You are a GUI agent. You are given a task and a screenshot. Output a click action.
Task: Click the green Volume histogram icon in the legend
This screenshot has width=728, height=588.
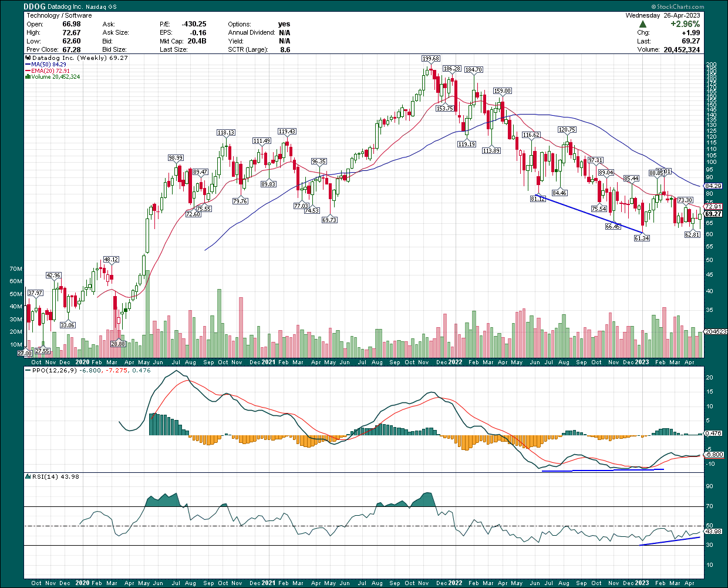(x=27, y=77)
